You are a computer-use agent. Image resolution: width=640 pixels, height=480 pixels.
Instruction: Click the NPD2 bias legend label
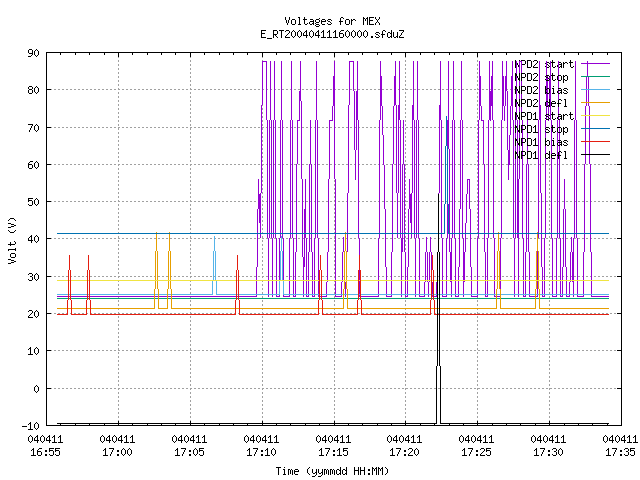(541, 90)
